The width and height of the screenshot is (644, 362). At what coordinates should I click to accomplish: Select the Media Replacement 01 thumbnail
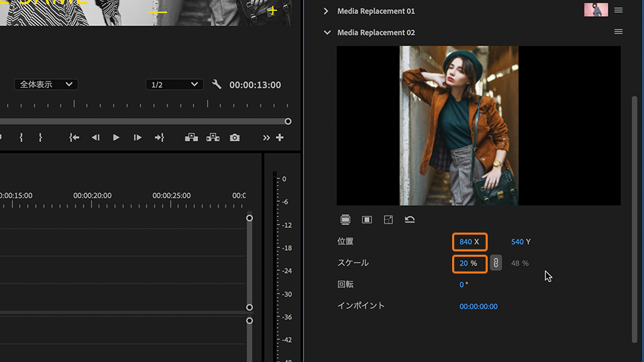[x=596, y=10]
